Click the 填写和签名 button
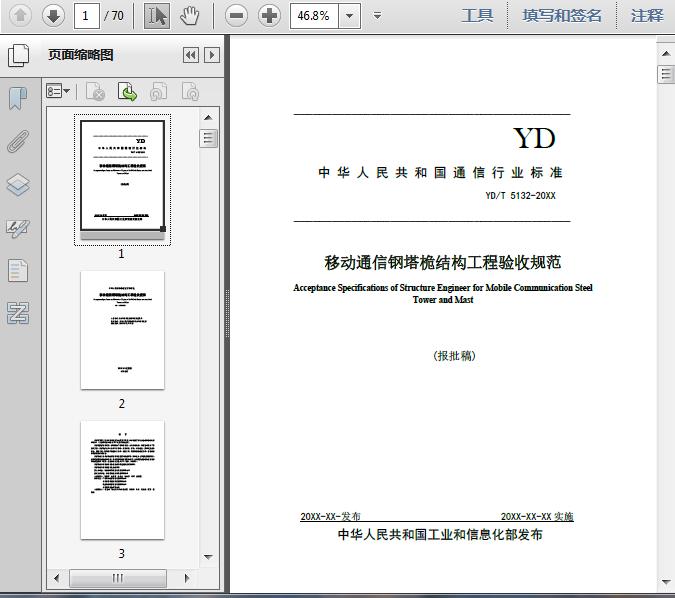This screenshot has width=675, height=598. tap(562, 15)
